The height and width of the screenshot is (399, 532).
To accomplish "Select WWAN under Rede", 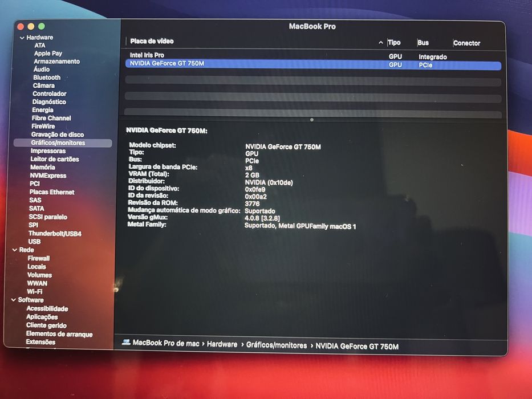I will click(x=37, y=284).
